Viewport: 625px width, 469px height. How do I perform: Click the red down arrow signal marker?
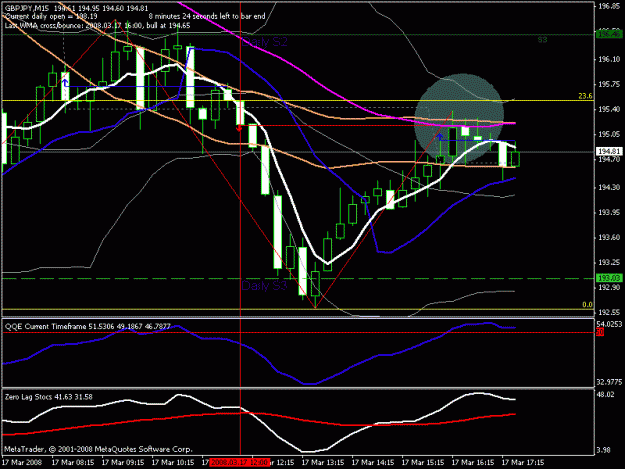pos(240,128)
